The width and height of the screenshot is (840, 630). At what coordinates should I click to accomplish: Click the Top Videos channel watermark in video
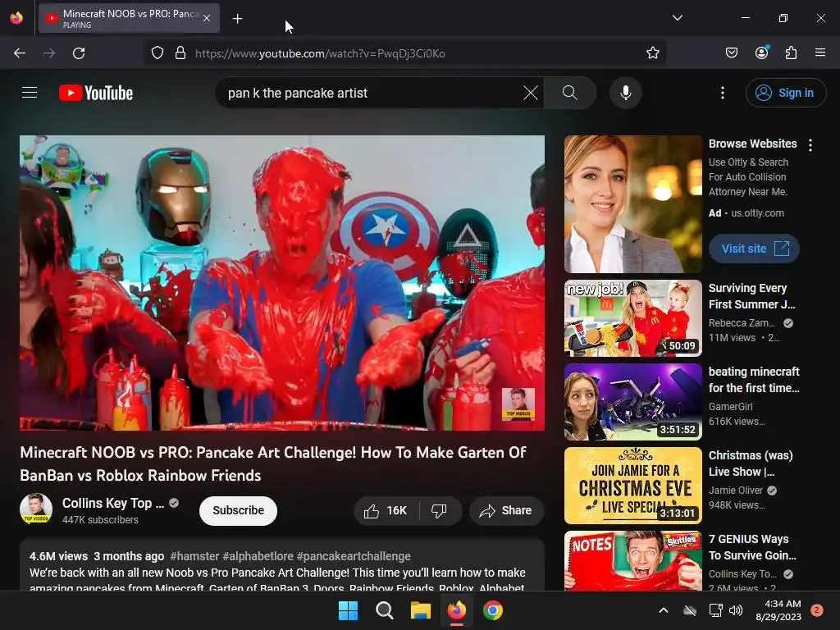pos(518,404)
